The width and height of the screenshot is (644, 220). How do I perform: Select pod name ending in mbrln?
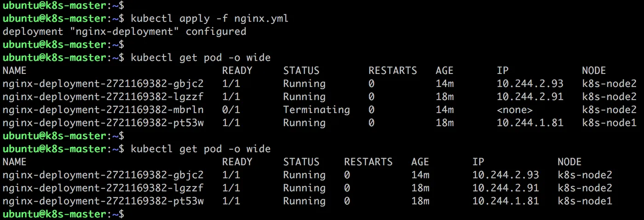coord(103,110)
